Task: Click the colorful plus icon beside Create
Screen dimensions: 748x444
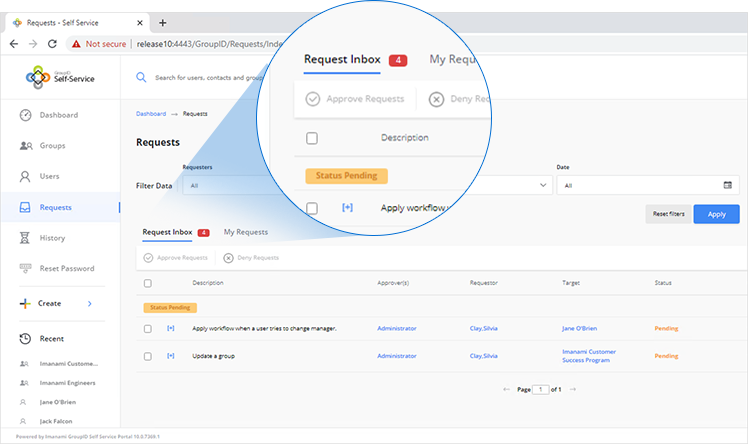Action: point(25,303)
